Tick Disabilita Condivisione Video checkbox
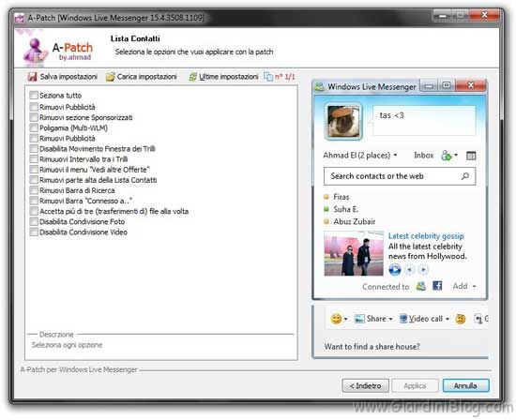This screenshot has height=420, width=516. click(x=34, y=232)
